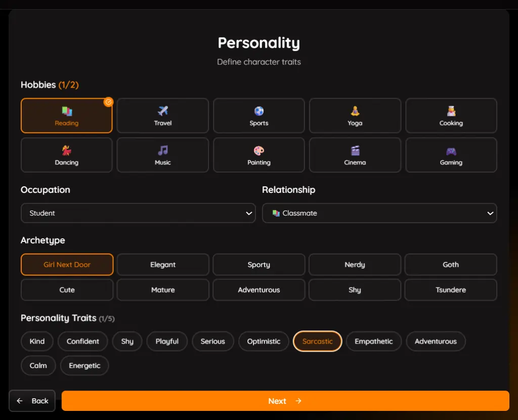This screenshot has height=420, width=518.
Task: Go to the Next step
Action: click(285, 401)
